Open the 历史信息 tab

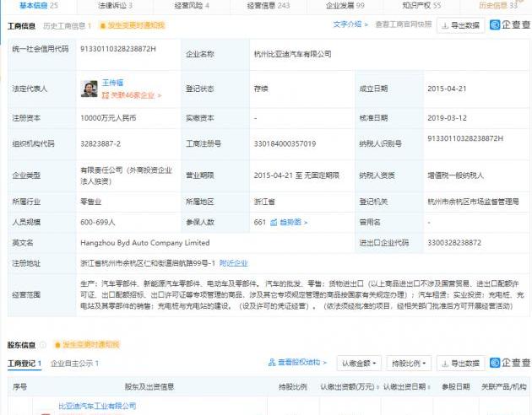498,5
